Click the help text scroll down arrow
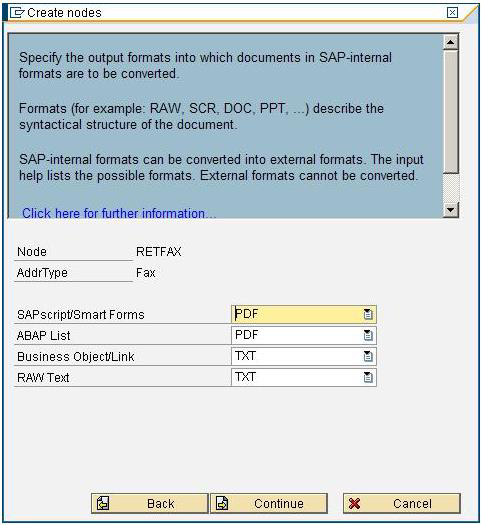The height and width of the screenshot is (525, 481). [x=451, y=210]
